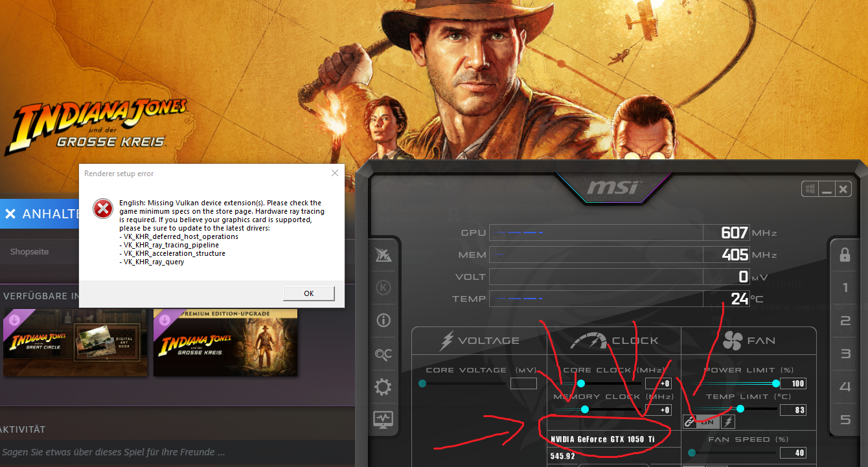Select Afterburner profile 5
This screenshot has width=868, height=467.
point(845,420)
